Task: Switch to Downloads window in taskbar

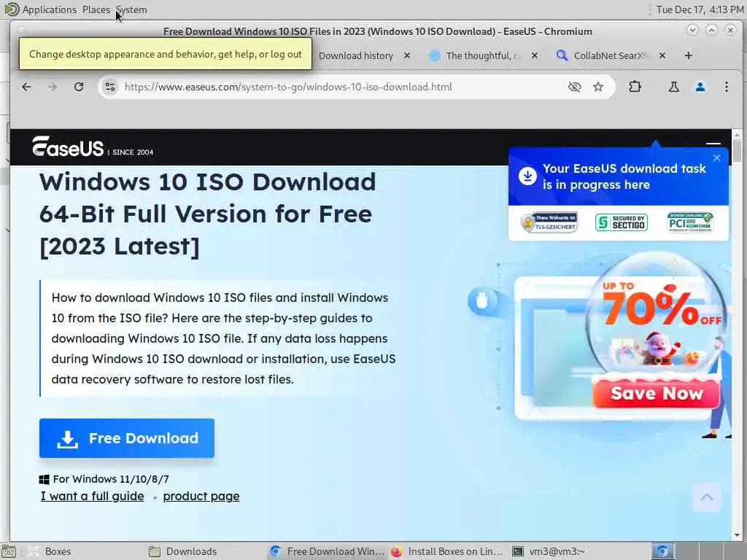Action: click(x=183, y=551)
